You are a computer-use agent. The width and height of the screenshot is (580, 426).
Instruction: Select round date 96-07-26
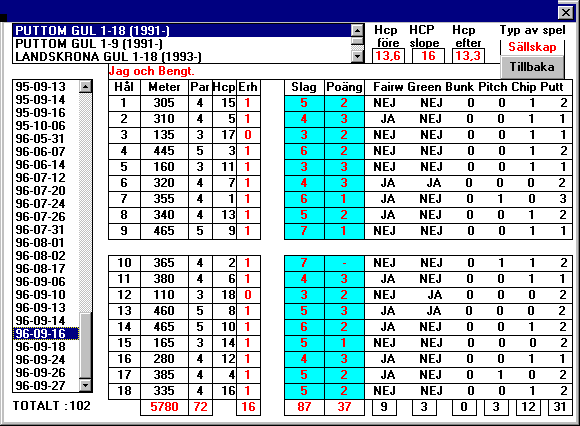tap(46, 216)
